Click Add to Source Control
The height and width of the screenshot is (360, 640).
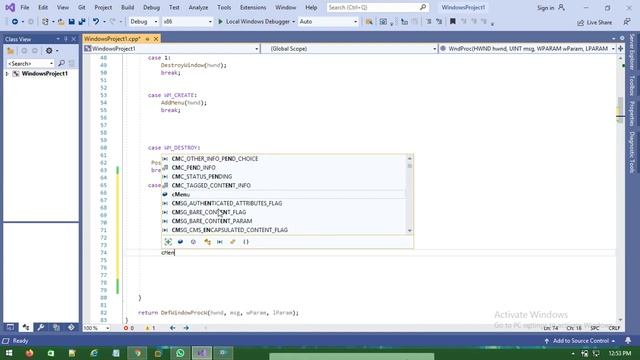tap(580, 341)
